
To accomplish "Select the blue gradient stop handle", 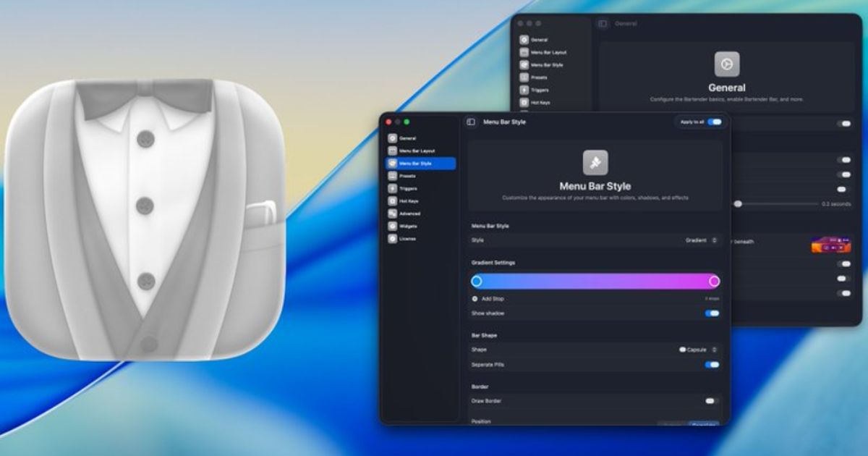I will 477,281.
